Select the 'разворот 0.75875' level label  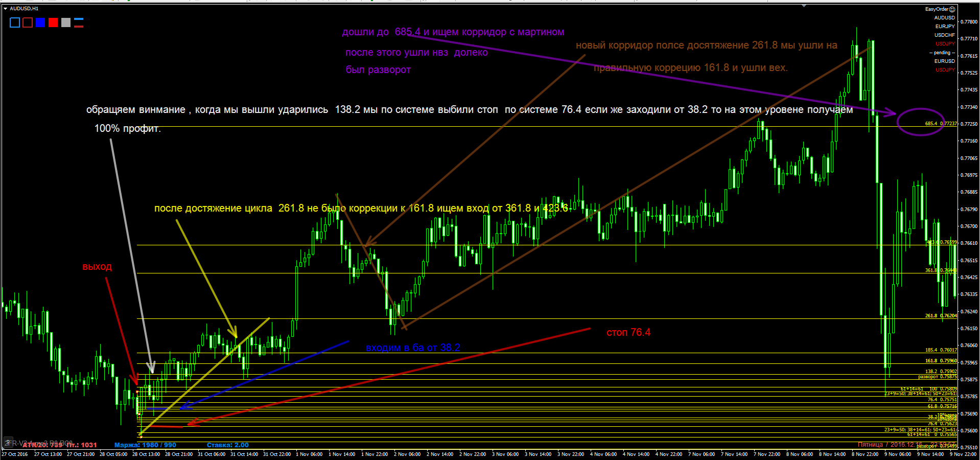pos(938,377)
